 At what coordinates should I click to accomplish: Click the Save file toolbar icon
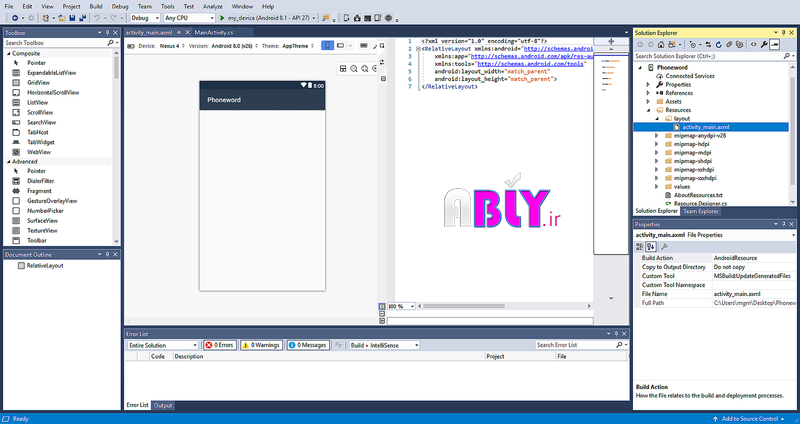tap(72, 18)
